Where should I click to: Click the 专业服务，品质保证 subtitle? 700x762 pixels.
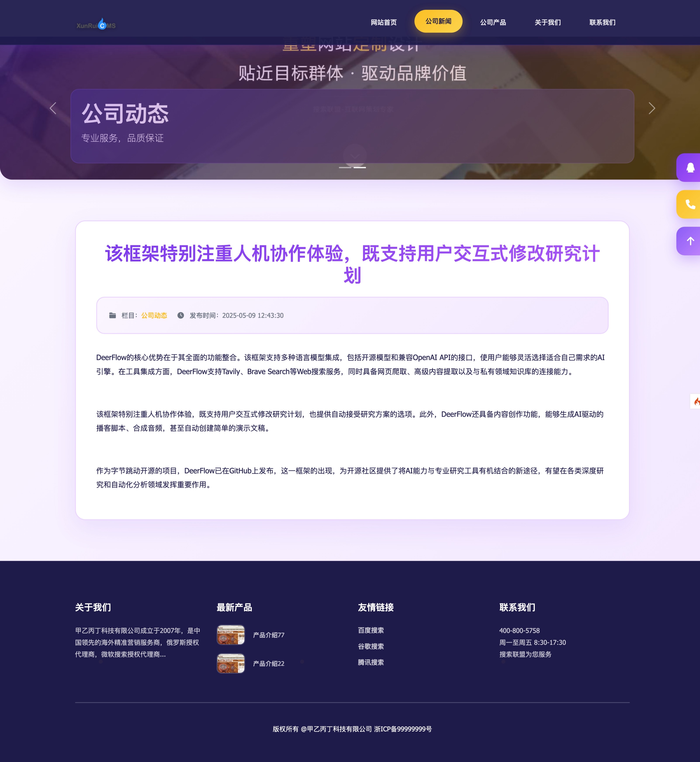pyautogui.click(x=122, y=138)
